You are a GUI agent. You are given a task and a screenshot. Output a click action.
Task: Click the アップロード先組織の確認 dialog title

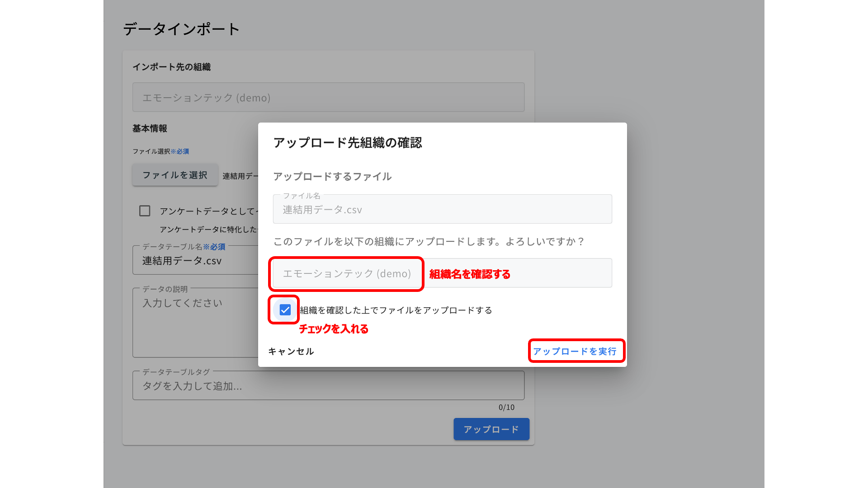pos(347,143)
